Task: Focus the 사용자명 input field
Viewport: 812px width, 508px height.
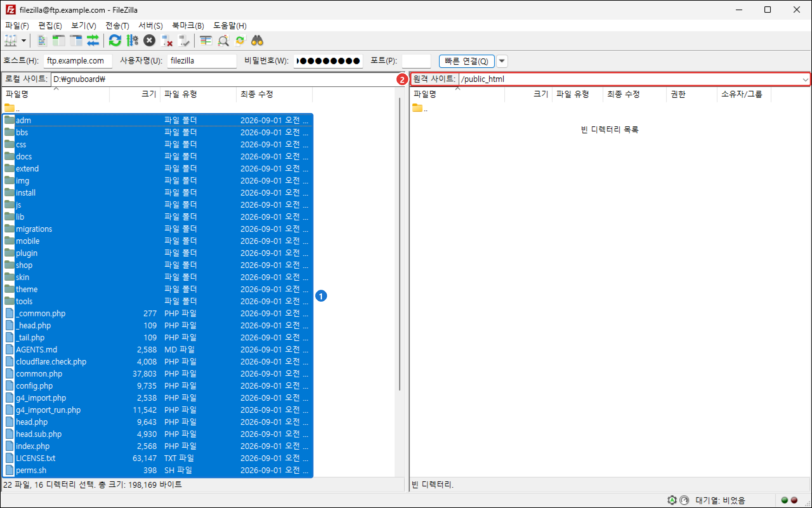Action: click(x=202, y=61)
